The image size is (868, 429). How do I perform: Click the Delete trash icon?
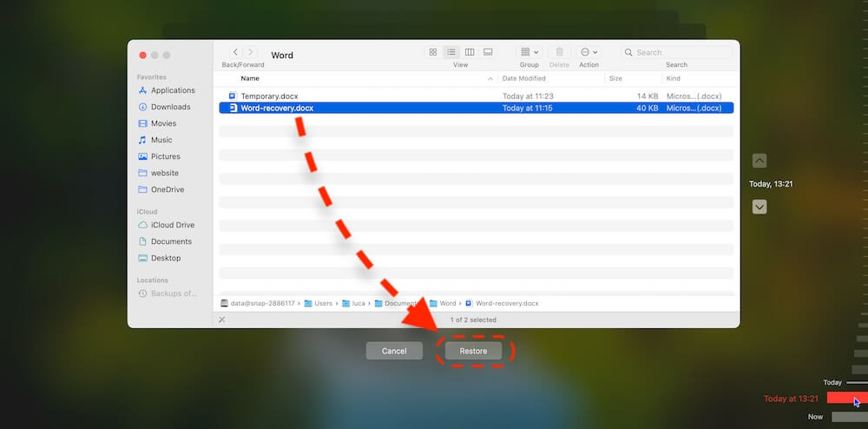click(559, 52)
